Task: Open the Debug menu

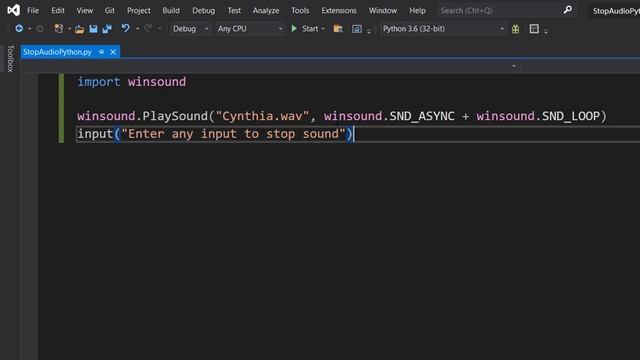Action: tap(203, 11)
